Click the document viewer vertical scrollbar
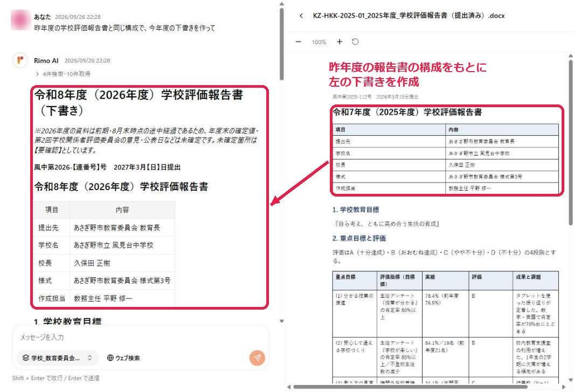The width and height of the screenshot is (574, 392). pyautogui.click(x=571, y=143)
